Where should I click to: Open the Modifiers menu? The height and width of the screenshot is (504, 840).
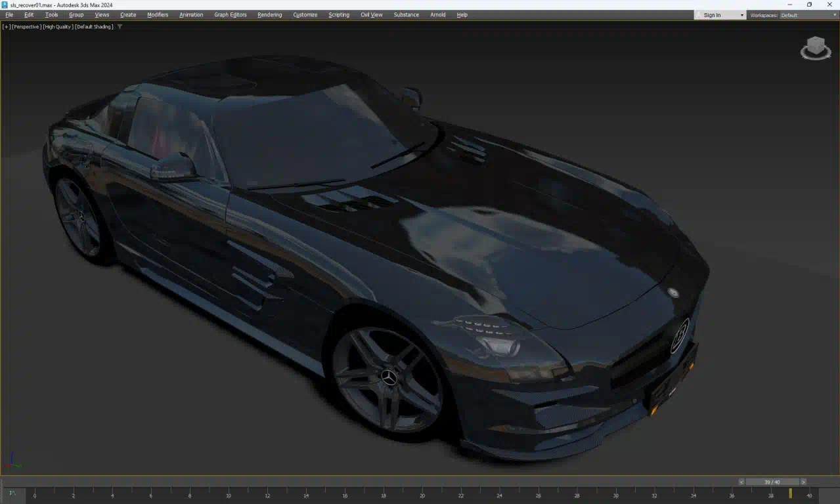pyautogui.click(x=158, y=14)
